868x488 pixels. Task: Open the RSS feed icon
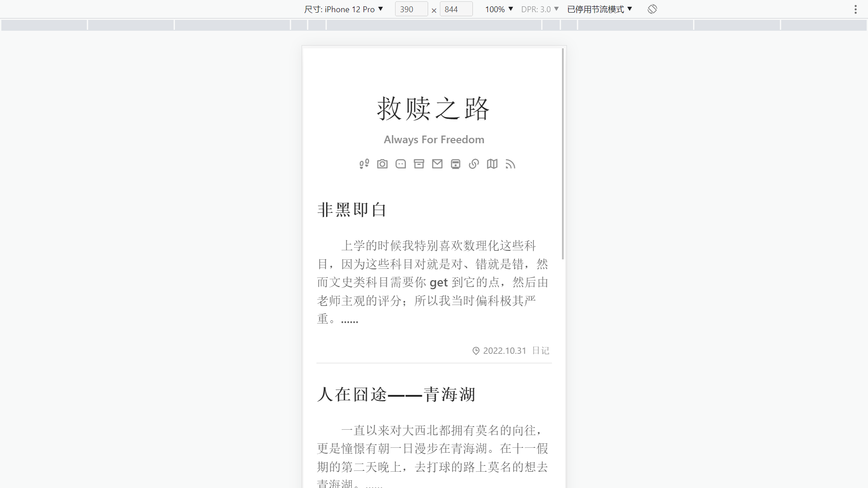510,164
